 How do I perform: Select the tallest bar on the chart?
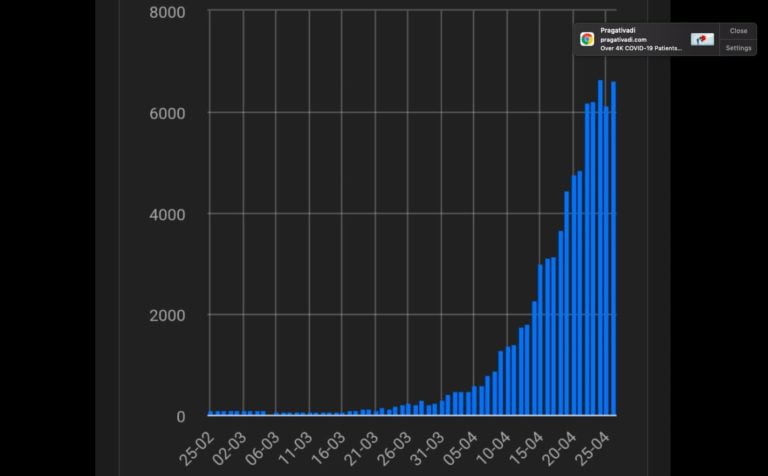(x=601, y=247)
